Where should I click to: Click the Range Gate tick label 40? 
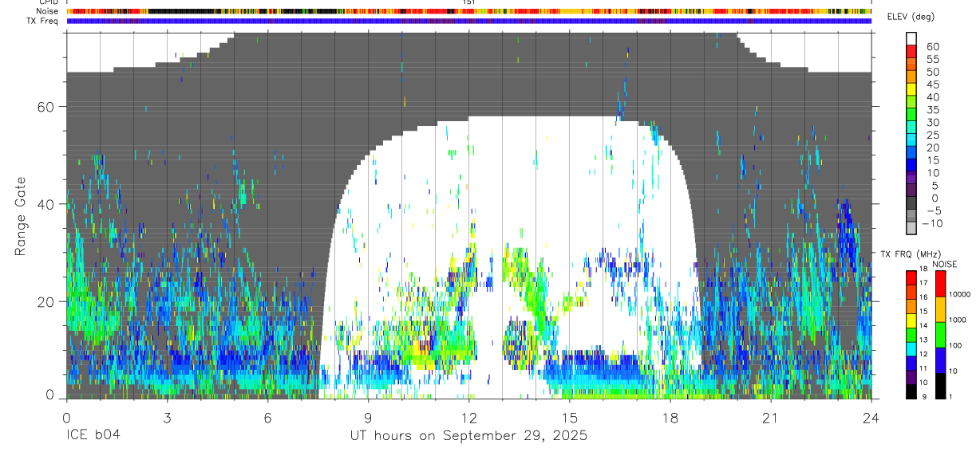[x=46, y=204]
